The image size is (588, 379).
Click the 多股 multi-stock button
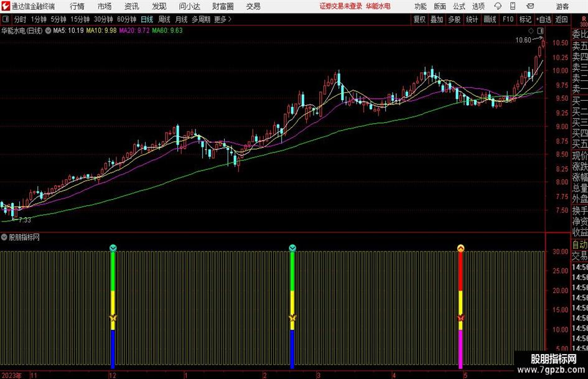click(454, 19)
